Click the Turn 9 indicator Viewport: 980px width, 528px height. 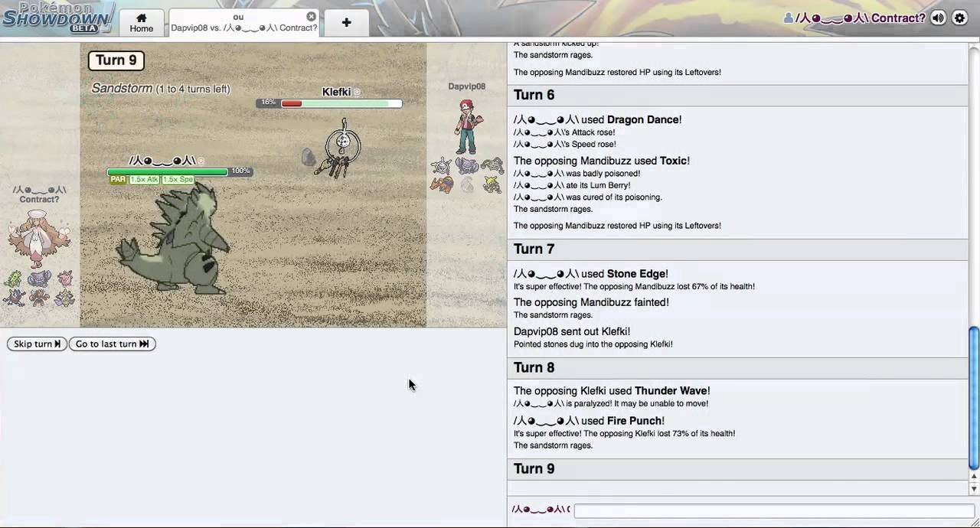[116, 60]
